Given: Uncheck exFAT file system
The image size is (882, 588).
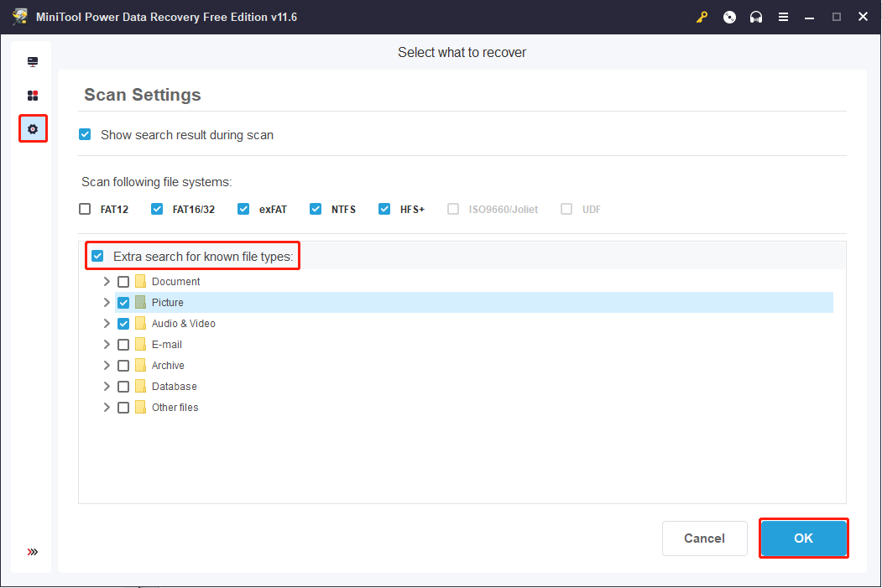Looking at the screenshot, I should pos(243,209).
